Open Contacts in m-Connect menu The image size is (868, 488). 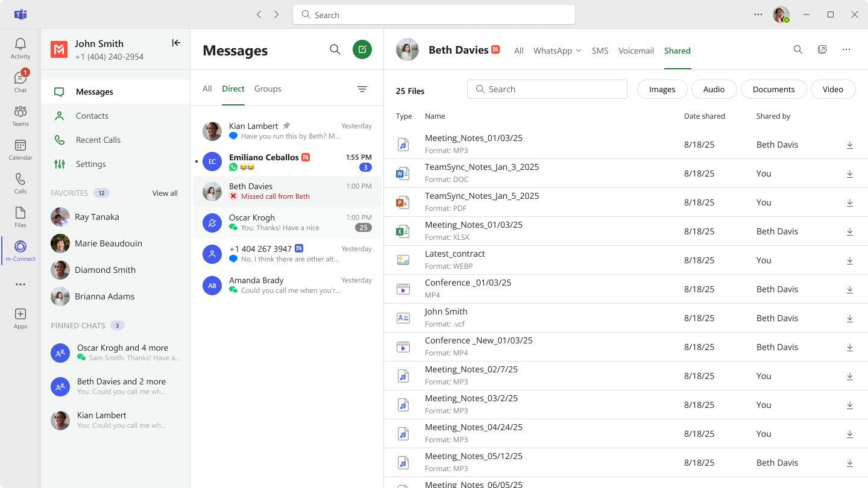[x=116, y=116]
